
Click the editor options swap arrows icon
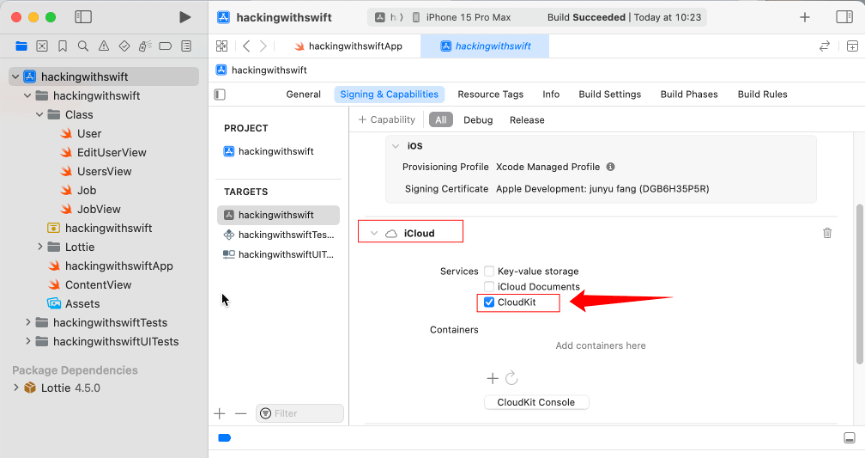point(824,46)
